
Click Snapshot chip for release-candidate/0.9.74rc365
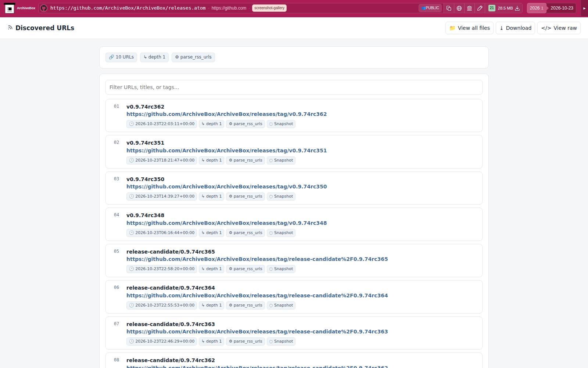[281, 269]
